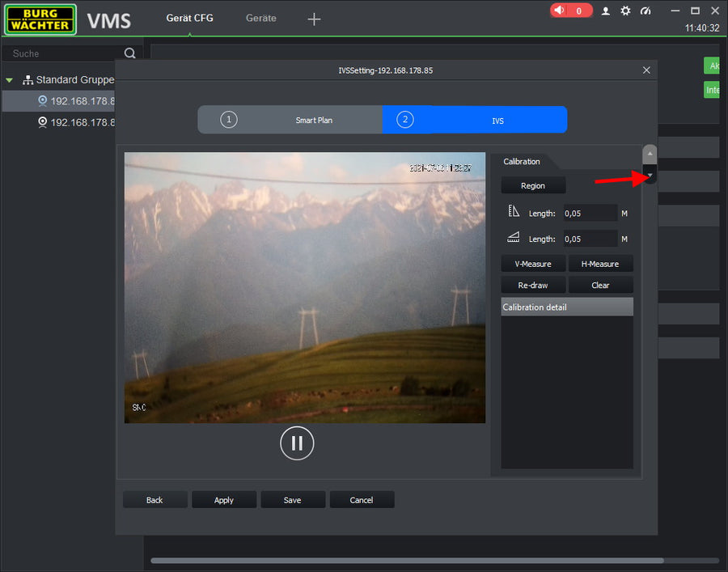Click the vertical Length input field
728x572 pixels.
(x=590, y=214)
